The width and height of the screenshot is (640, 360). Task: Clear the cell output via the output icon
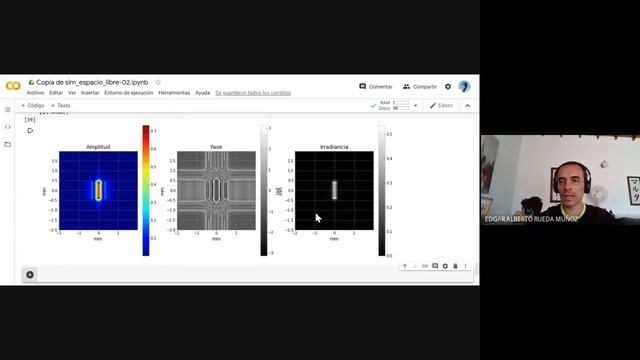coord(30,131)
